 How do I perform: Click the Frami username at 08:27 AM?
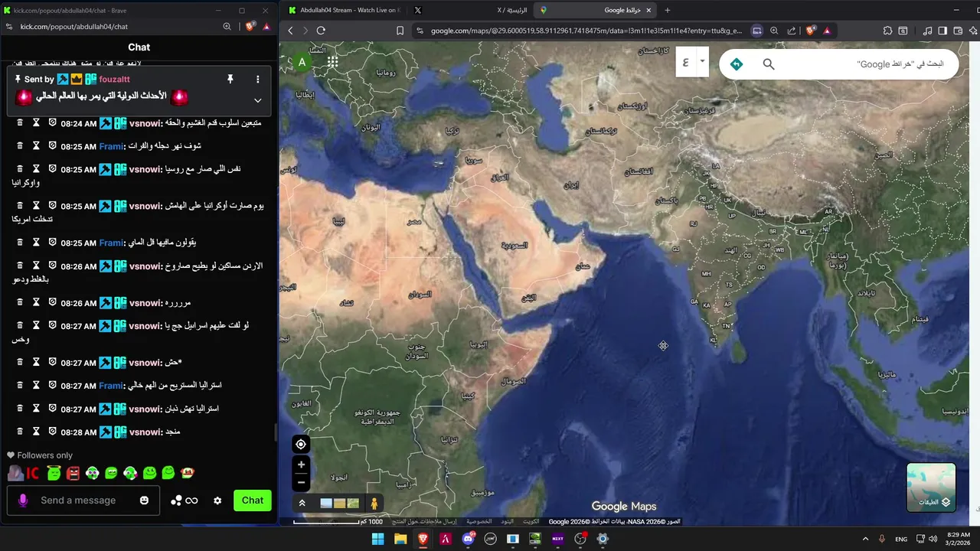click(111, 386)
